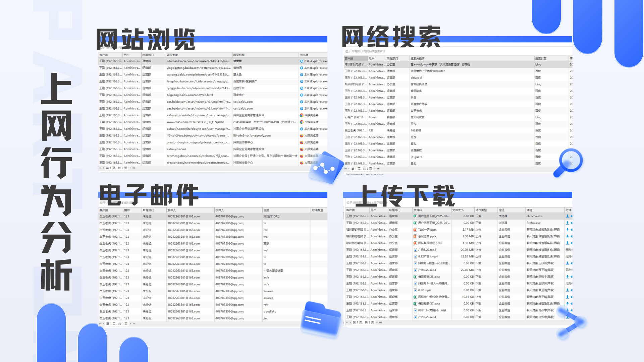This screenshot has width=644, height=362.
Task: Click the Chrome icon beside 2345网址导航 entry
Action: click(x=302, y=122)
